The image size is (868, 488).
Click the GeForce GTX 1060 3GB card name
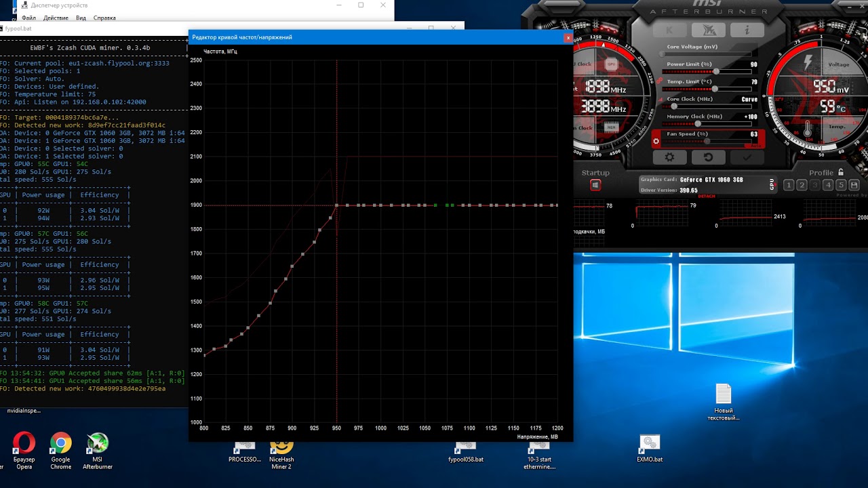(x=711, y=180)
